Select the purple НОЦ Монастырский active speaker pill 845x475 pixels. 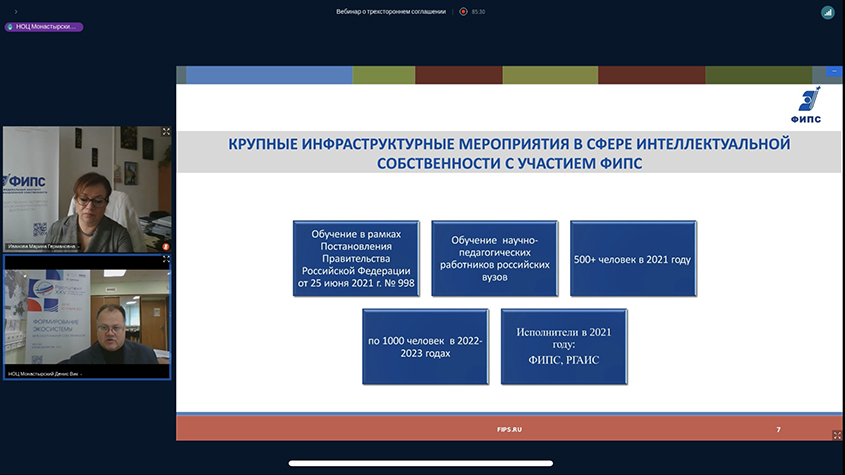43,27
